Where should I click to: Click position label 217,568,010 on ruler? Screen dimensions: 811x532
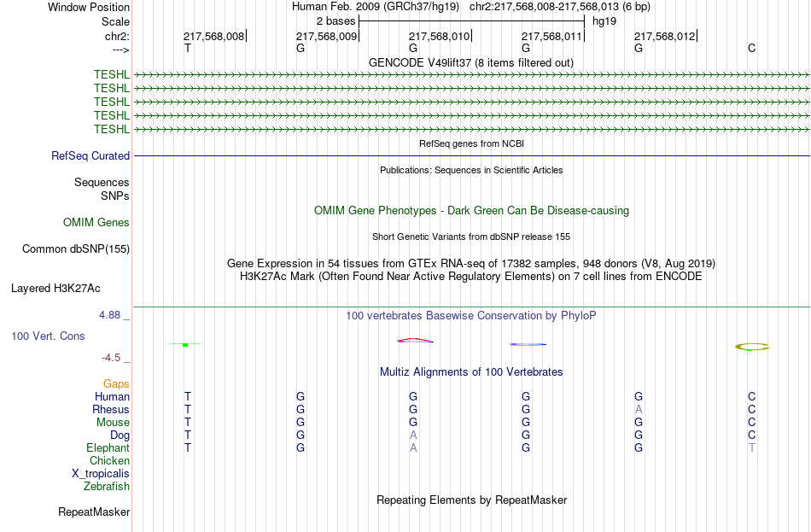439,36
